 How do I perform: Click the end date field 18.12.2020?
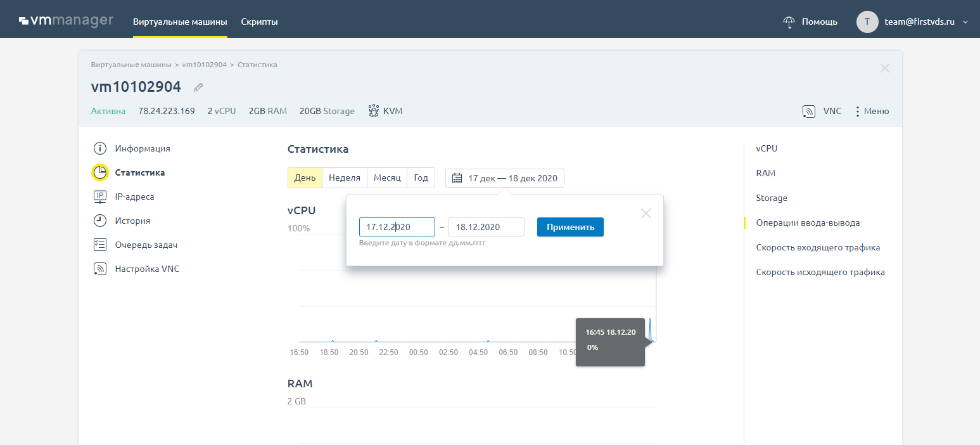[487, 227]
